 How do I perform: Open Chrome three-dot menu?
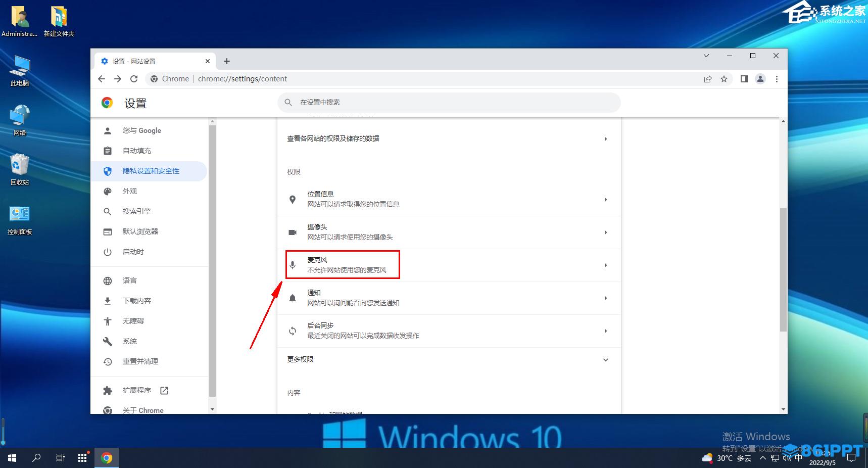tap(777, 79)
